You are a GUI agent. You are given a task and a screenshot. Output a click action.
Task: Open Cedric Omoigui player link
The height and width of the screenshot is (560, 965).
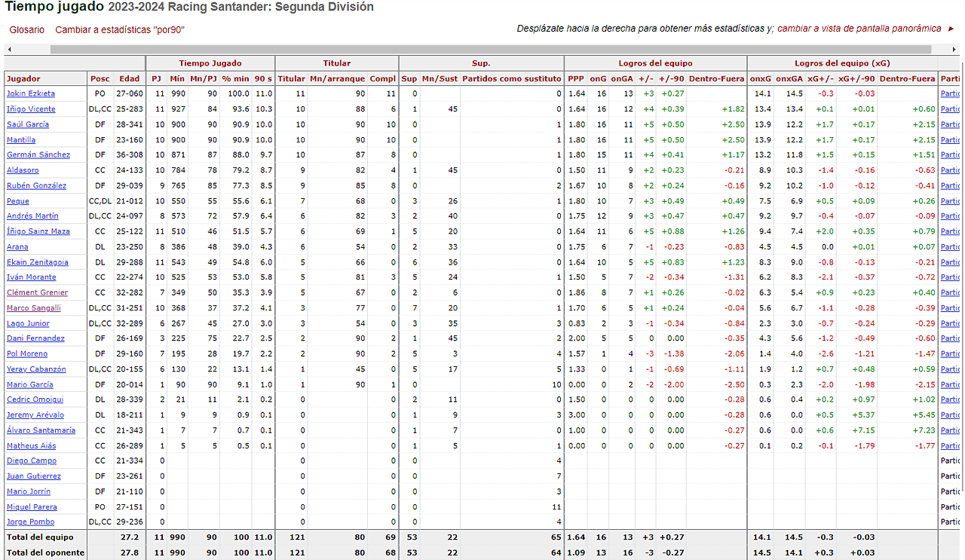pos(35,399)
